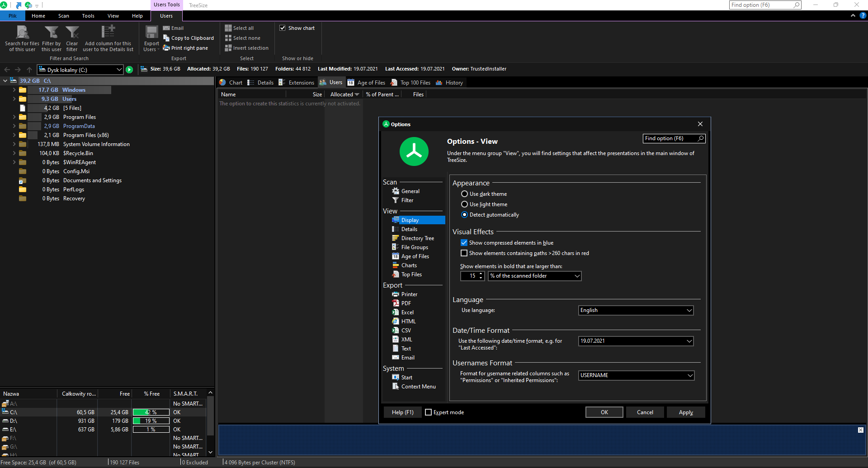Expand the Program Files folder node
This screenshot has height=468, width=868.
pyautogui.click(x=14, y=117)
